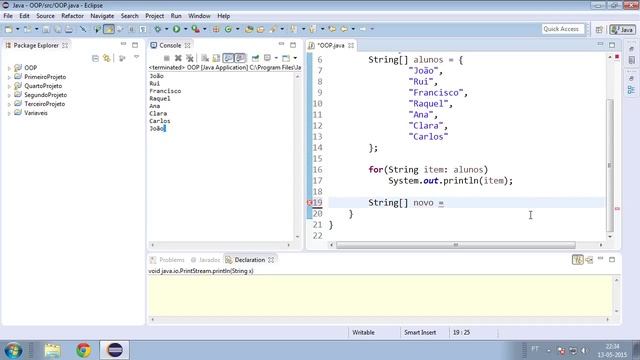
Task: Click the red error mark in overview ruler
Action: pos(617,209)
